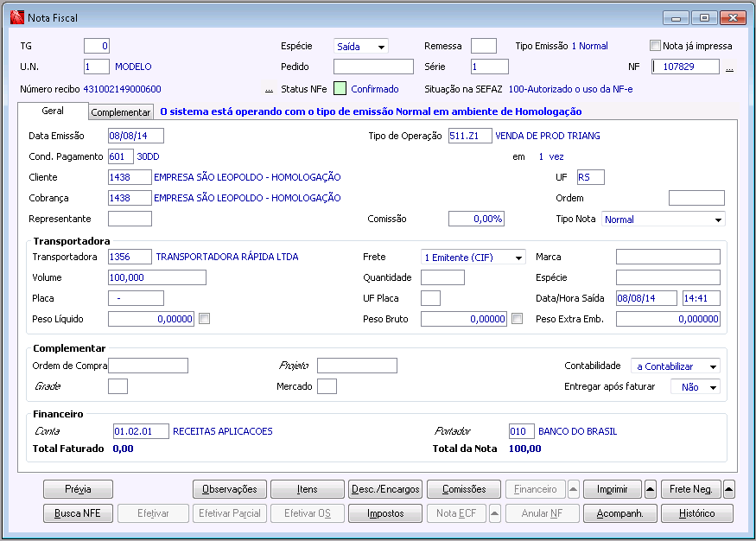Image resolution: width=756 pixels, height=541 pixels.
Task: Click the arrow button beside Frete Neg.
Action: click(x=728, y=489)
